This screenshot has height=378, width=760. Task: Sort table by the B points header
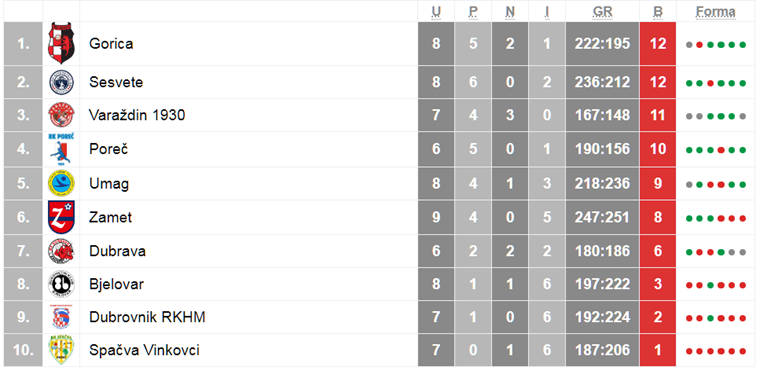coord(658,12)
